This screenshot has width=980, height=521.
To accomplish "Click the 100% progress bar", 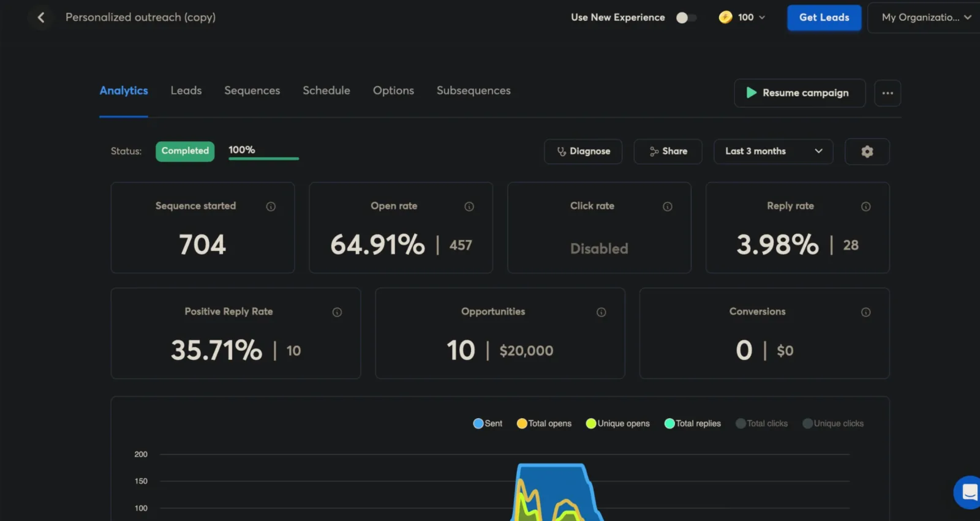I will [263, 159].
